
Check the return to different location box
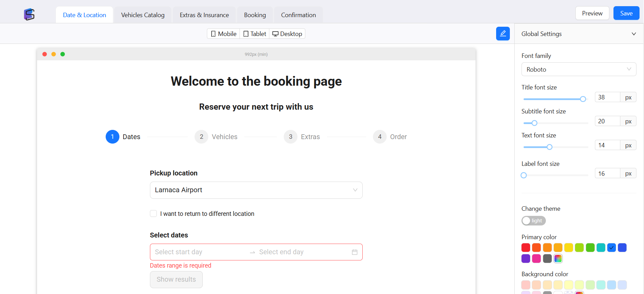pos(153,213)
